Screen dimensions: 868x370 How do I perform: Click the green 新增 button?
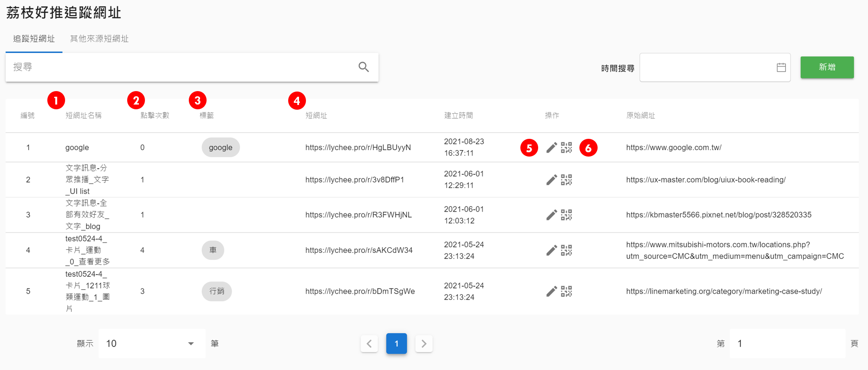point(827,67)
